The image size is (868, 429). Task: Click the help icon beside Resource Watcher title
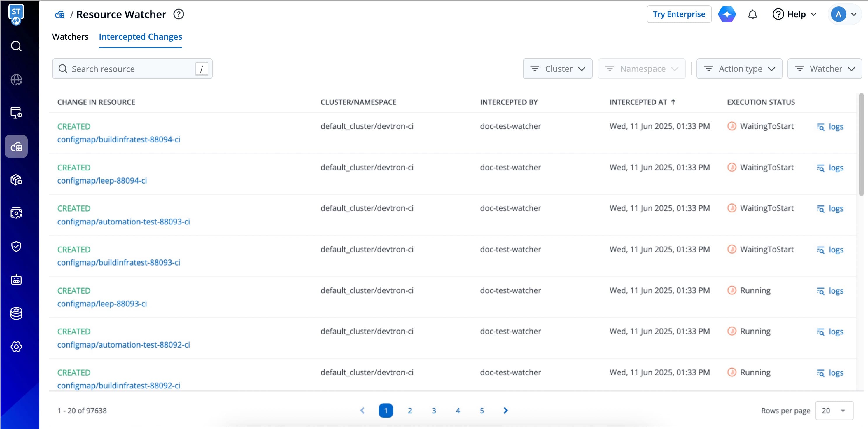(x=178, y=15)
